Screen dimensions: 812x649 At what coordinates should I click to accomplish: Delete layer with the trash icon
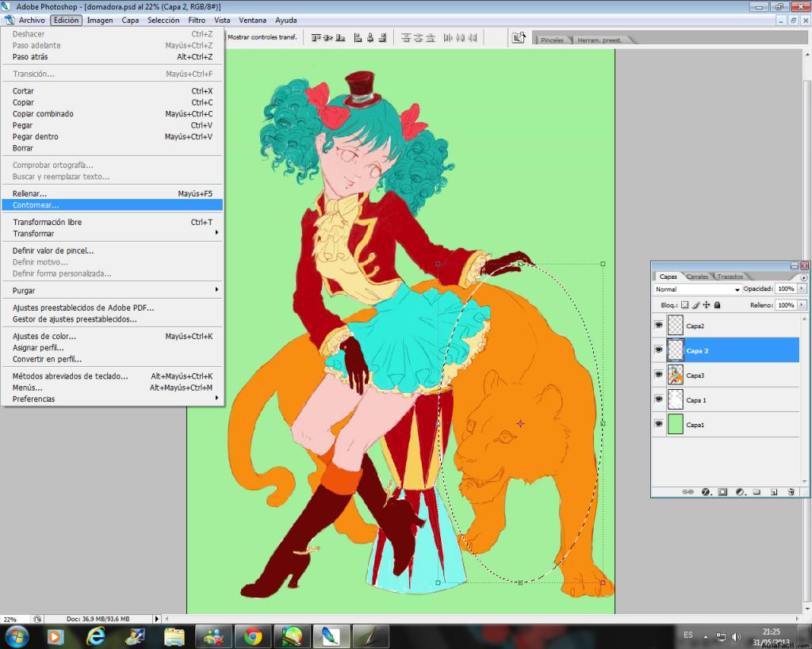click(x=791, y=491)
